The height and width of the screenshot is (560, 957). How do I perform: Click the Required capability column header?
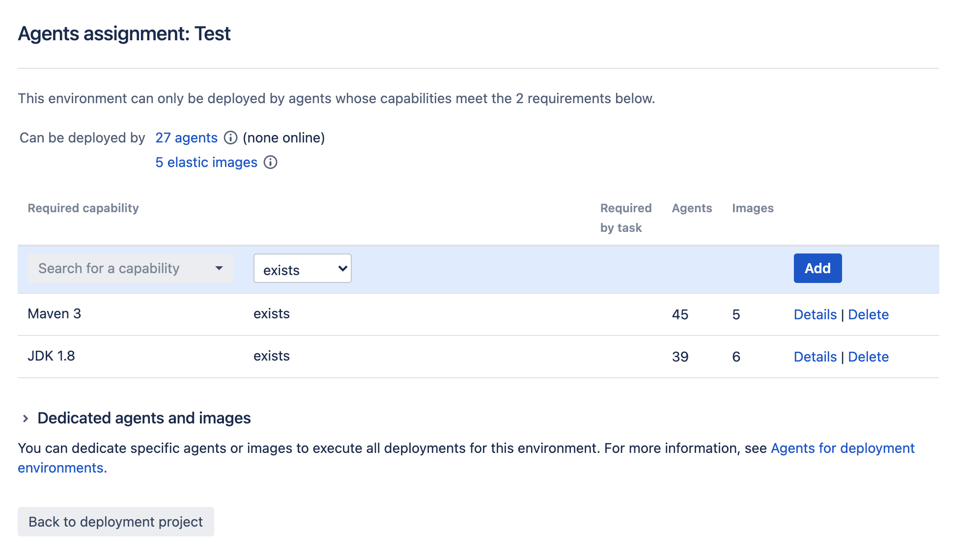coord(84,207)
